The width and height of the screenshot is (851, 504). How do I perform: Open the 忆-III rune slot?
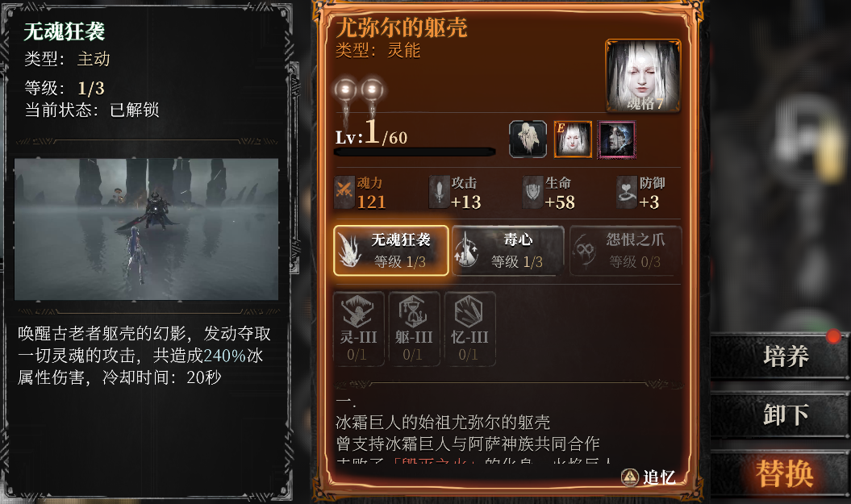469,328
